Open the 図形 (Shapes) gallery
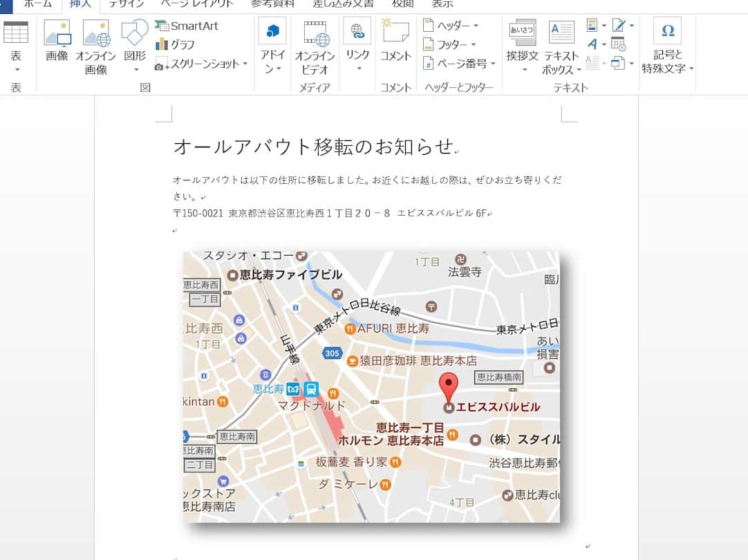Image resolution: width=748 pixels, height=560 pixels. (x=135, y=46)
